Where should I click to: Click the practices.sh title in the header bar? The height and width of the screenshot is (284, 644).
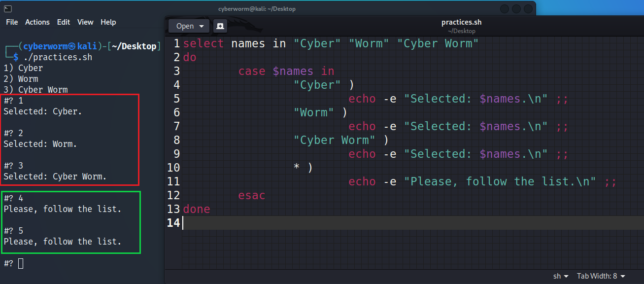click(461, 22)
